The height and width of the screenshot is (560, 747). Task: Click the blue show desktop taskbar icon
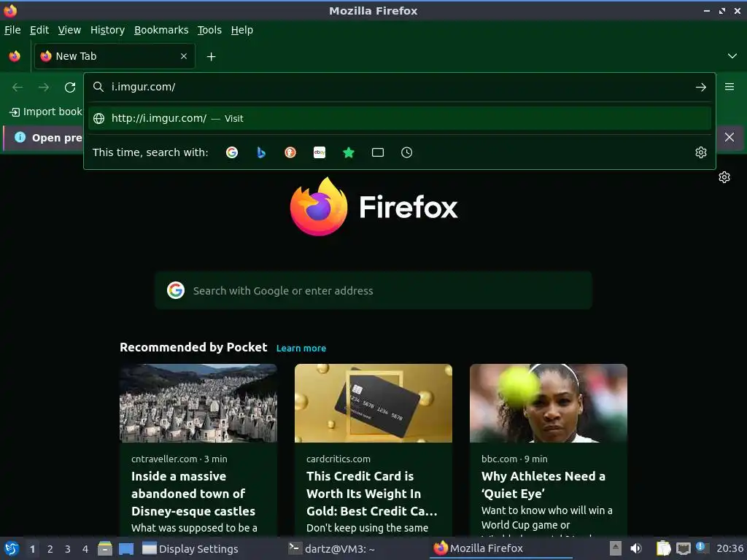(x=126, y=549)
